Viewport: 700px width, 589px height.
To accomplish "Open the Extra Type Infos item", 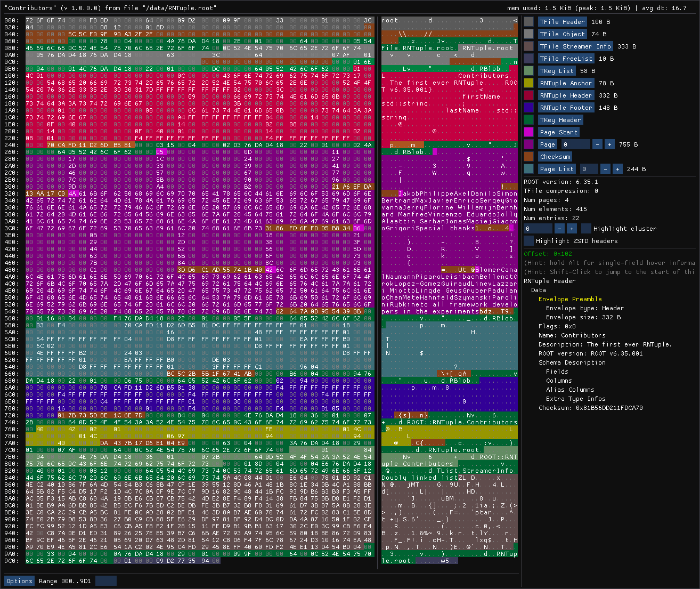I will pyautogui.click(x=576, y=399).
